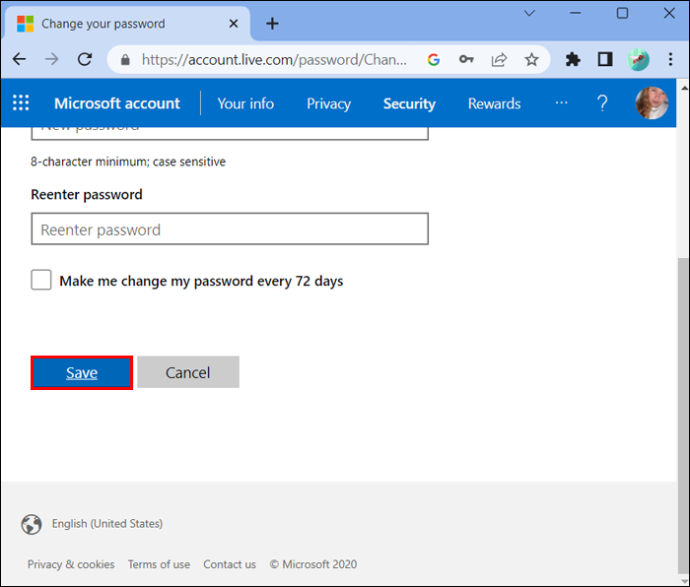Screen dimensions: 690x587
Task: Cancel the password change
Action: 188,372
